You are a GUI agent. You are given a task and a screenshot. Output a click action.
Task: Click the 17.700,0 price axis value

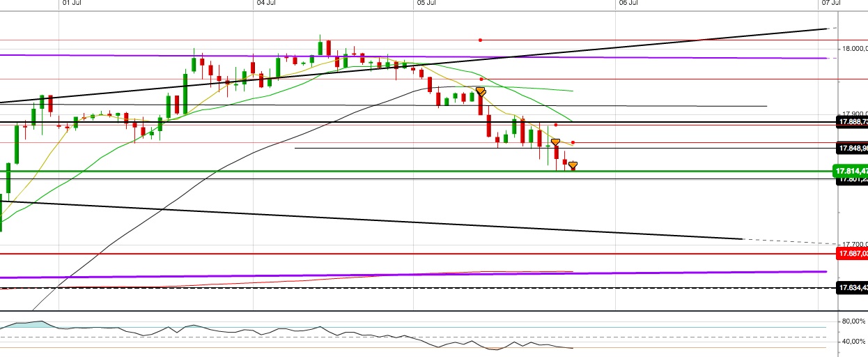click(x=853, y=244)
